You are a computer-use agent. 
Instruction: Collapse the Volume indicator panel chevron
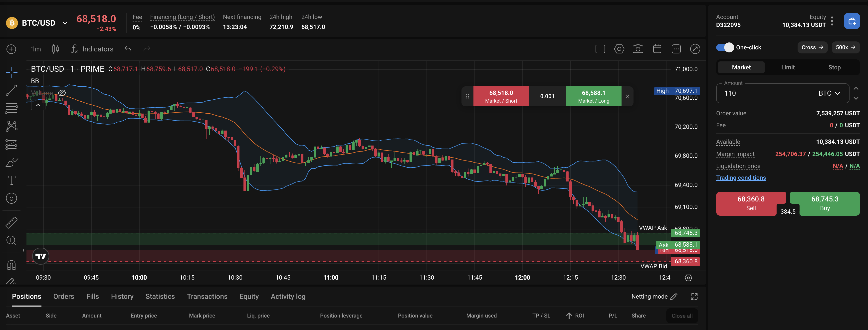38,105
